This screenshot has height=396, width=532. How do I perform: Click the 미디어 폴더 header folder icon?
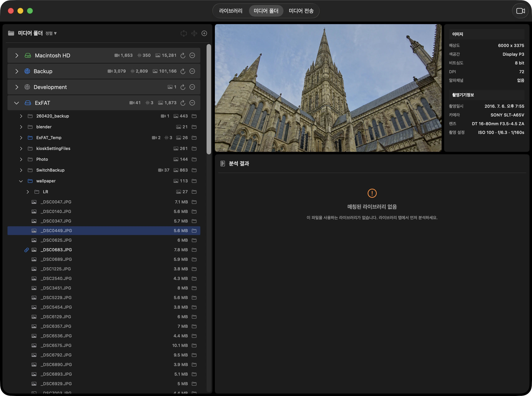click(11, 33)
